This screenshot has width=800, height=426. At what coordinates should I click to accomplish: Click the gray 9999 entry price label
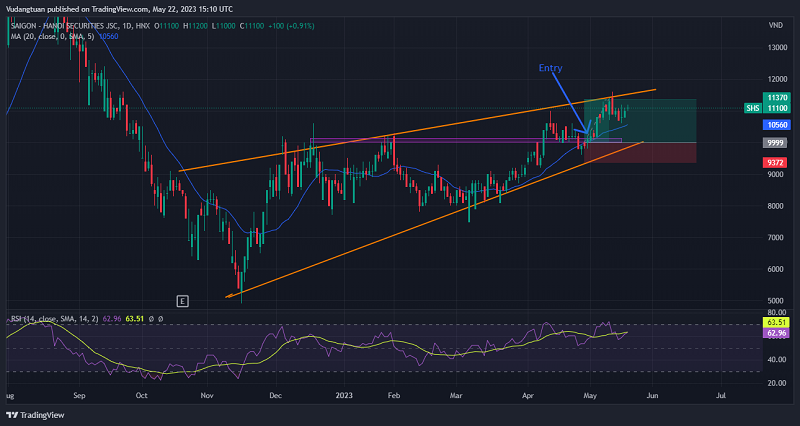(x=775, y=143)
